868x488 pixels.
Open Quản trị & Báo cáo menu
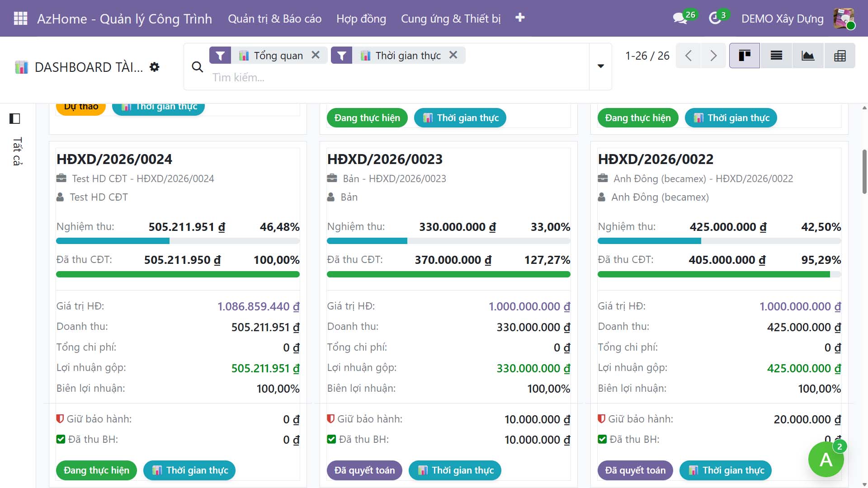click(274, 19)
